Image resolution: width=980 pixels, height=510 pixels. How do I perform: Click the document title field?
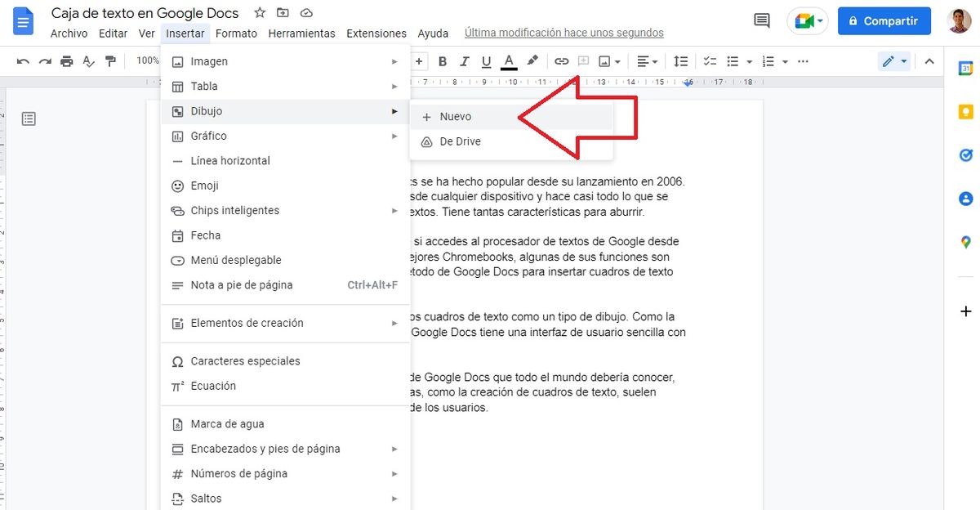pyautogui.click(x=145, y=13)
